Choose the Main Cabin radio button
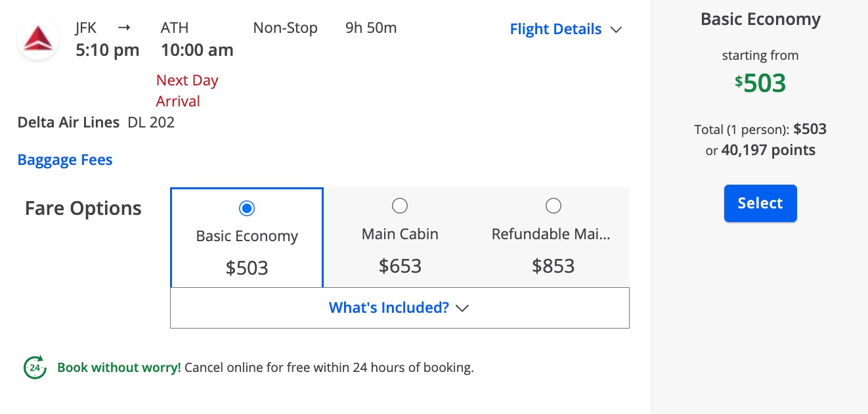This screenshot has height=414, width=868. coord(400,206)
